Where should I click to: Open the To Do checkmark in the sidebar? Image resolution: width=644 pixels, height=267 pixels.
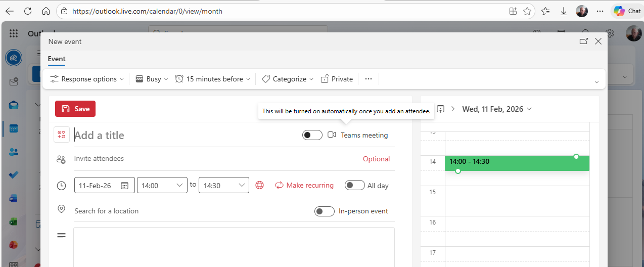coord(14,175)
